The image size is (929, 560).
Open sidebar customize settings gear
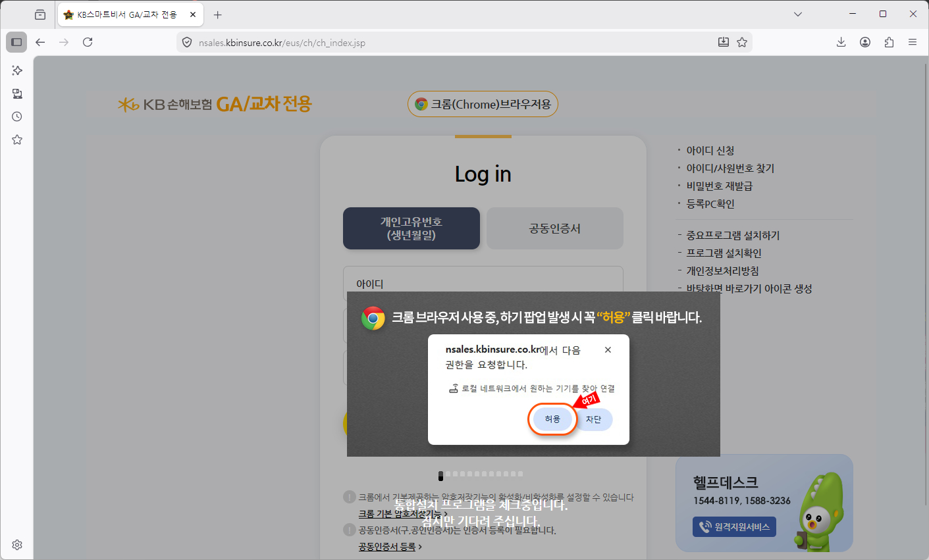(x=17, y=545)
